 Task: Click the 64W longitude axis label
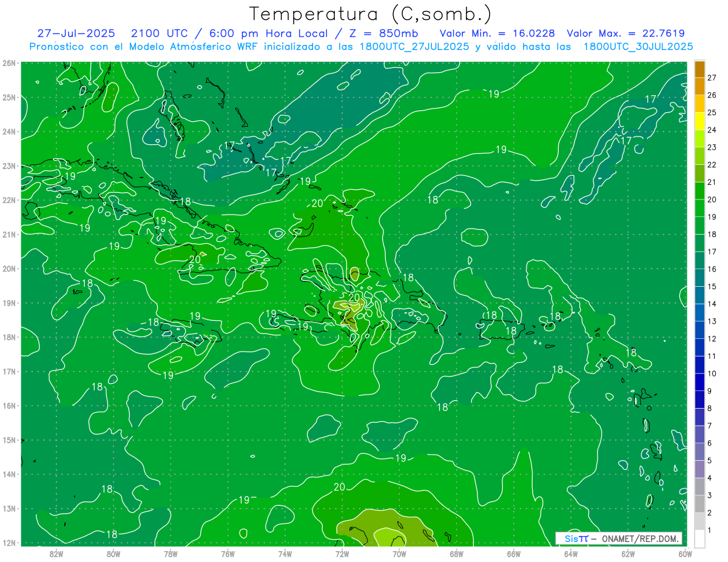coord(571,554)
